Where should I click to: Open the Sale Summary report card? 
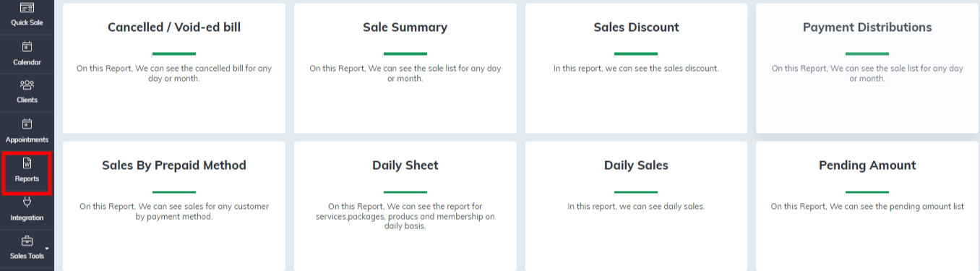405,68
